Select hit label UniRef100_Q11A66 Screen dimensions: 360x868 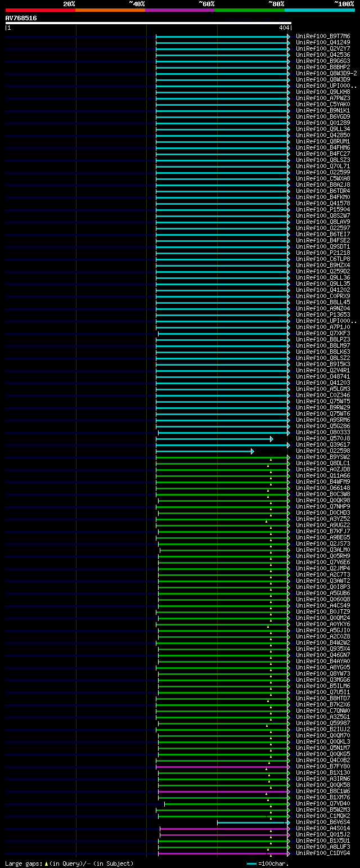323,475
